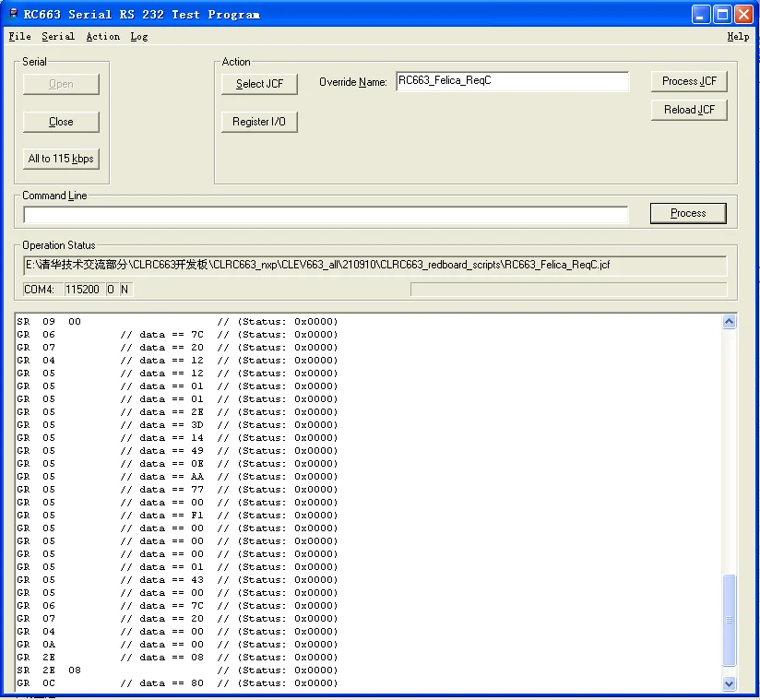This screenshot has width=760, height=700.
Task: Close the RC663 test program window
Action: point(744,15)
